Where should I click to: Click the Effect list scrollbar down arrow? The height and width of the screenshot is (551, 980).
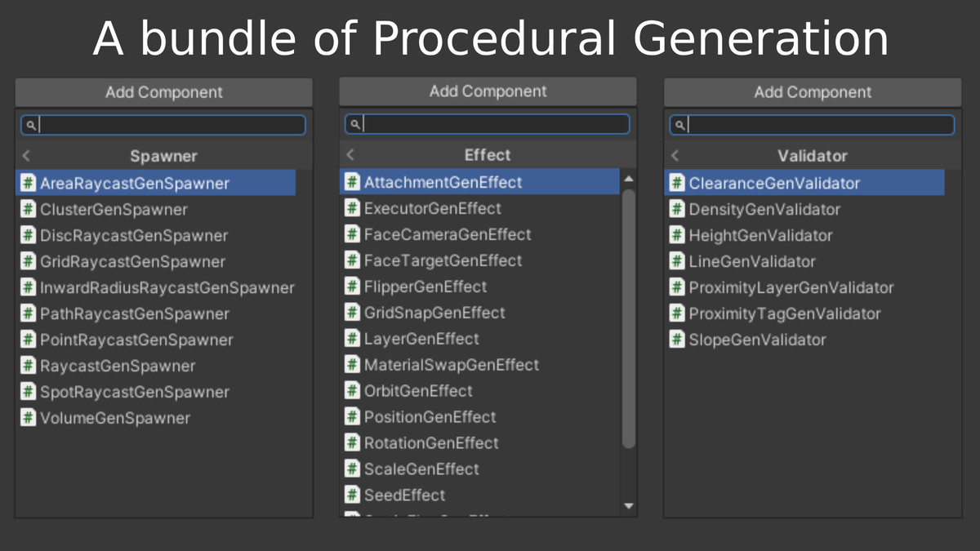click(x=628, y=506)
